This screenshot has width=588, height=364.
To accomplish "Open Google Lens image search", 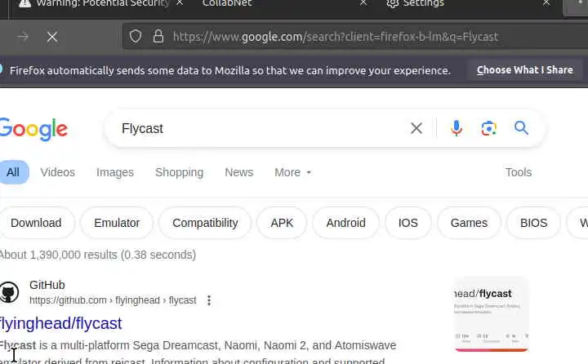I will pyautogui.click(x=488, y=128).
